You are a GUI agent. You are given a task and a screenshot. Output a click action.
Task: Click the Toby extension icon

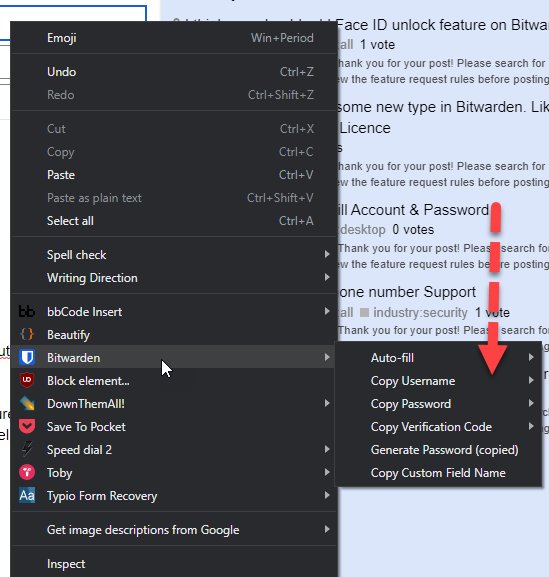point(27,472)
